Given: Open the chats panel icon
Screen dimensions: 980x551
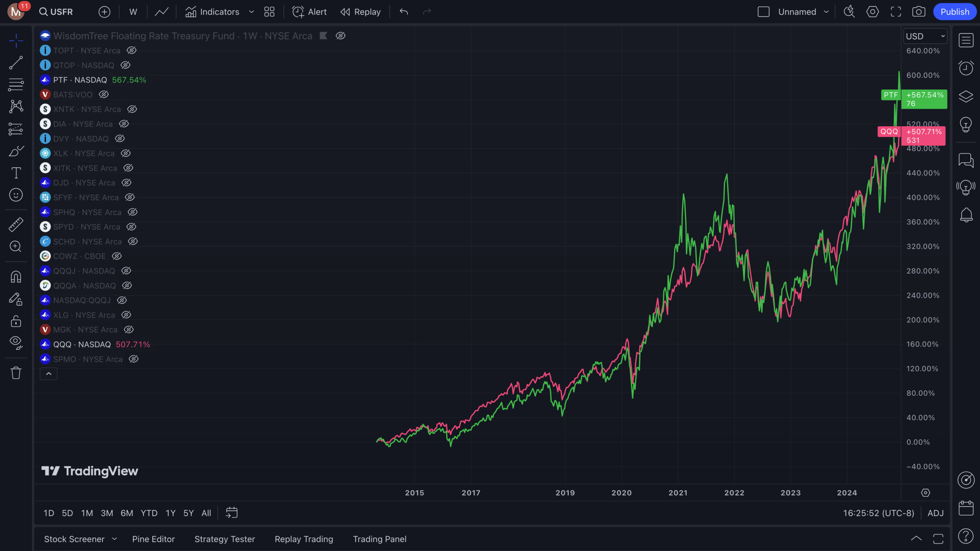Looking at the screenshot, I should coord(966,160).
